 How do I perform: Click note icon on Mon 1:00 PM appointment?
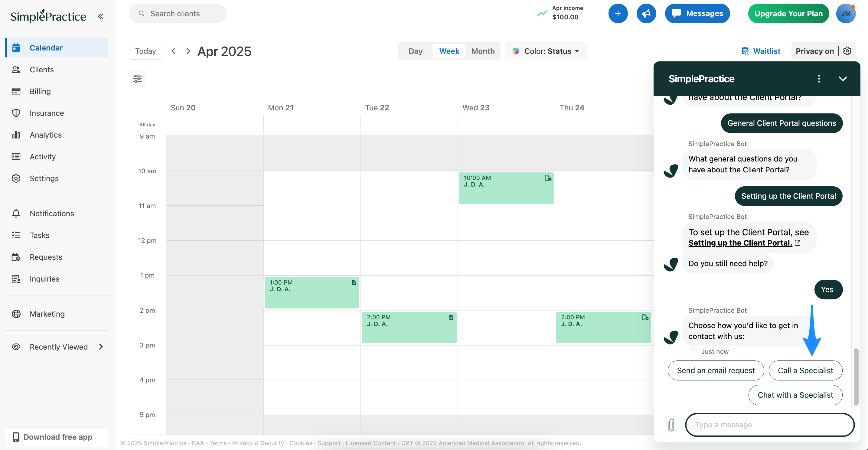coord(354,282)
